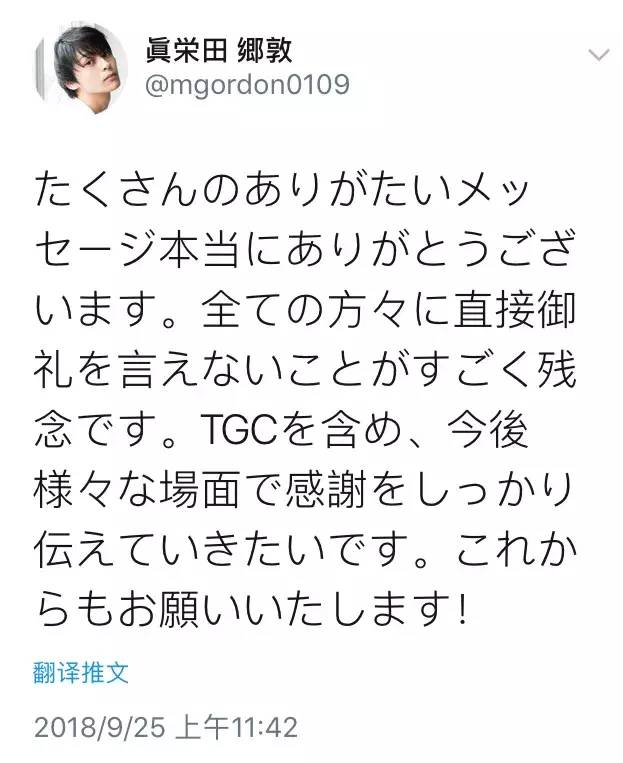Tap the 上午11:42 time in timestamp
This screenshot has width=623, height=763.
pyautogui.click(x=237, y=728)
